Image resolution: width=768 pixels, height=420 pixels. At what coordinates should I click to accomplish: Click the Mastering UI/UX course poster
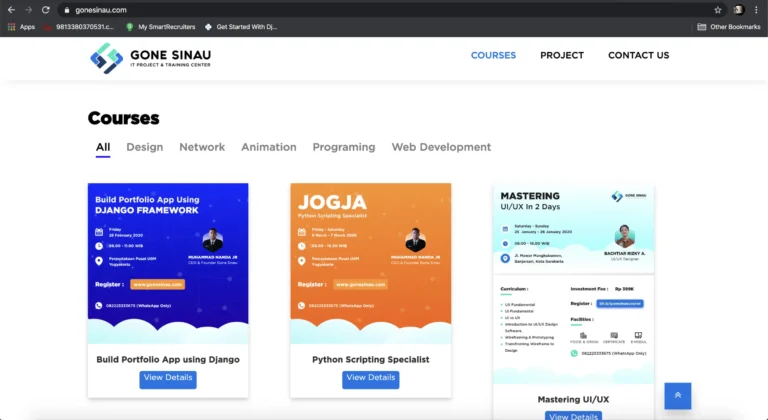tap(573, 284)
